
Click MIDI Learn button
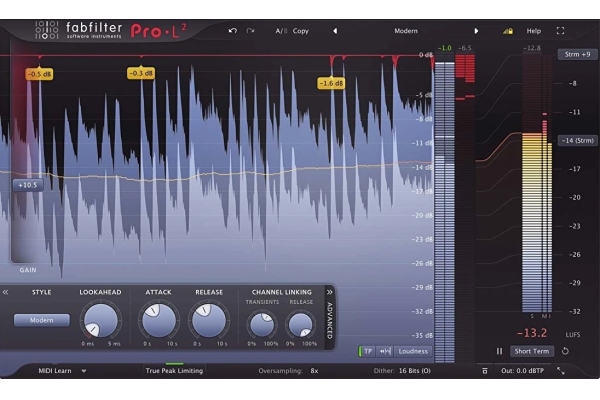[55, 371]
